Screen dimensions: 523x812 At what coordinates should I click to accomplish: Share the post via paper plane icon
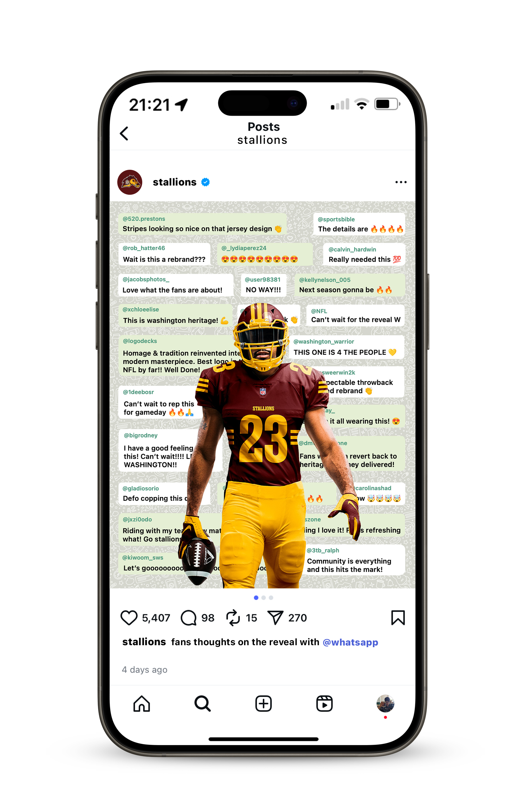pyautogui.click(x=275, y=618)
